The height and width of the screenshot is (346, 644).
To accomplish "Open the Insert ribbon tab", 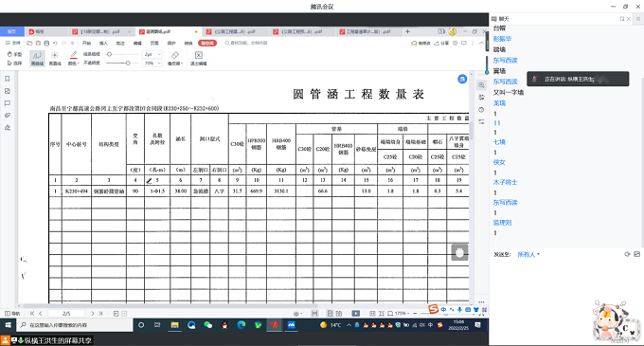I will point(103,44).
